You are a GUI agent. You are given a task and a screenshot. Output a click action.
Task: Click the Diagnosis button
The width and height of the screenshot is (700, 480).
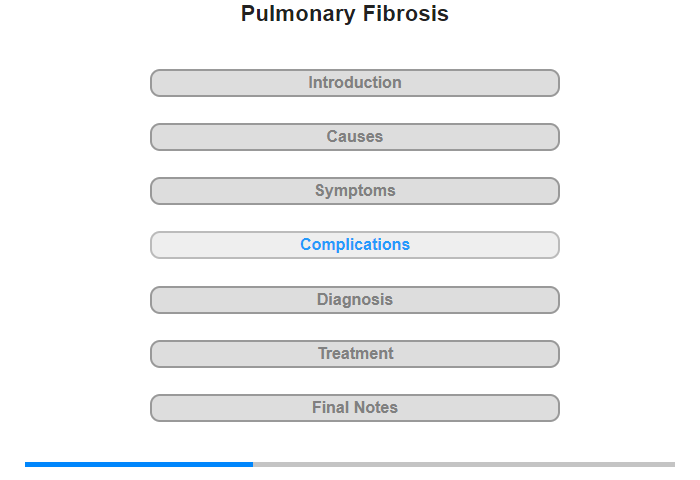(x=354, y=300)
